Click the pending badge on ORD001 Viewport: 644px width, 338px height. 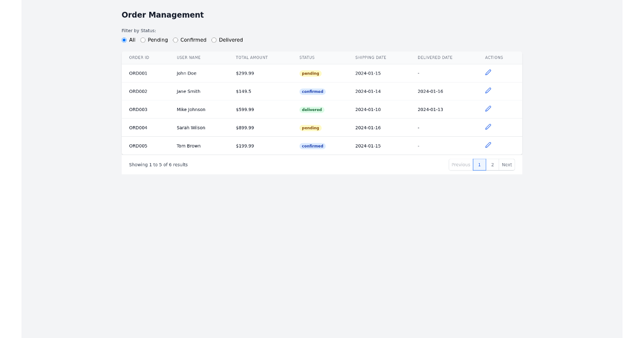[x=310, y=73]
